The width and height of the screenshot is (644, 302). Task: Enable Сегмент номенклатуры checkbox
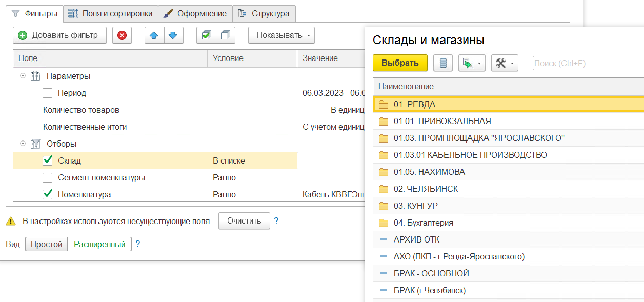click(48, 177)
